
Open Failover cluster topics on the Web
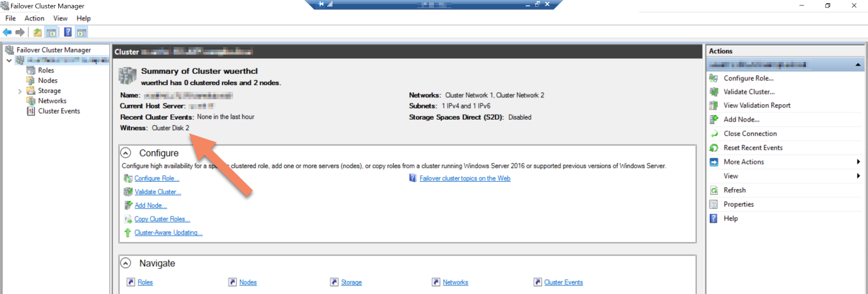click(x=464, y=178)
